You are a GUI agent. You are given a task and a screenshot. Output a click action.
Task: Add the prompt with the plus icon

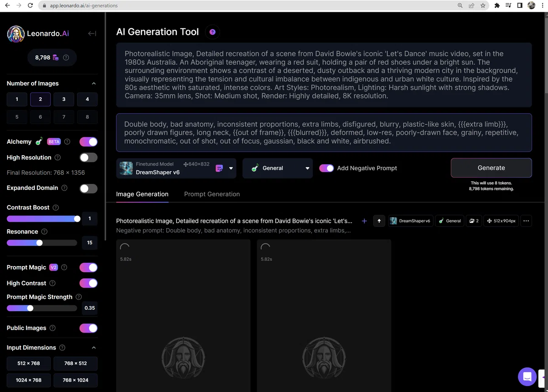(x=364, y=221)
